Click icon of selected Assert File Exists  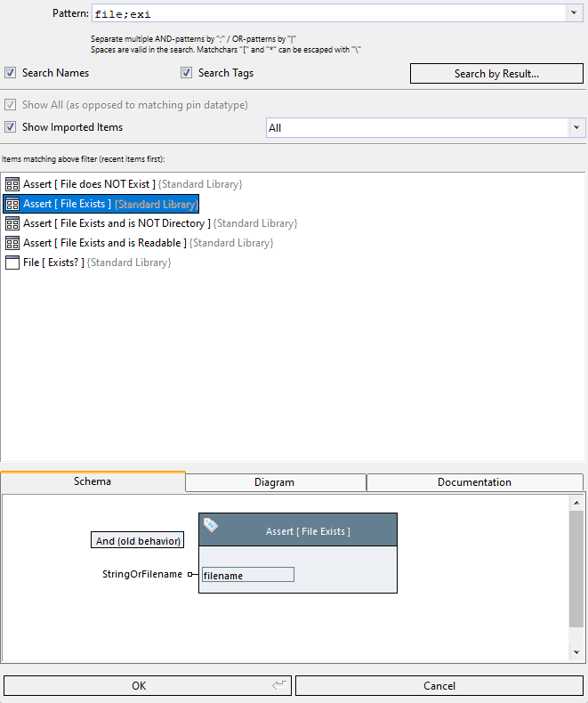click(x=12, y=204)
